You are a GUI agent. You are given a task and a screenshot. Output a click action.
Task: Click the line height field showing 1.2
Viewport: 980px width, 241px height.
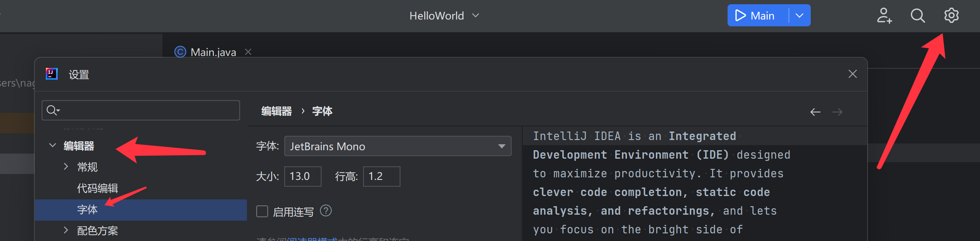point(382,176)
